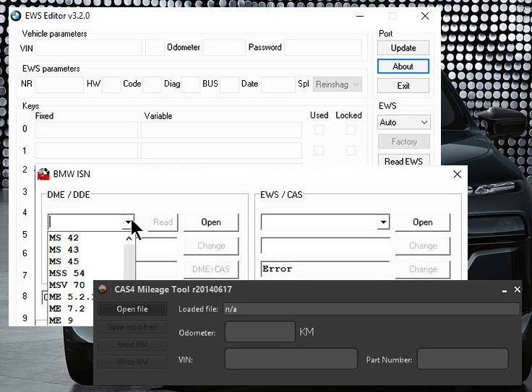Open the EWS Auto type dropdown
The height and width of the screenshot is (392, 532).
404,122
